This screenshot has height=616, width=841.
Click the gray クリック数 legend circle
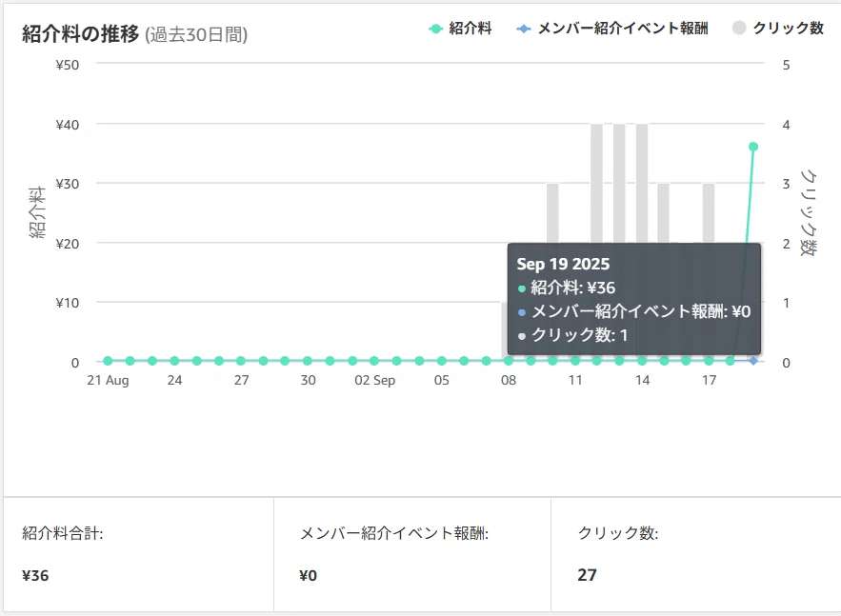(739, 28)
